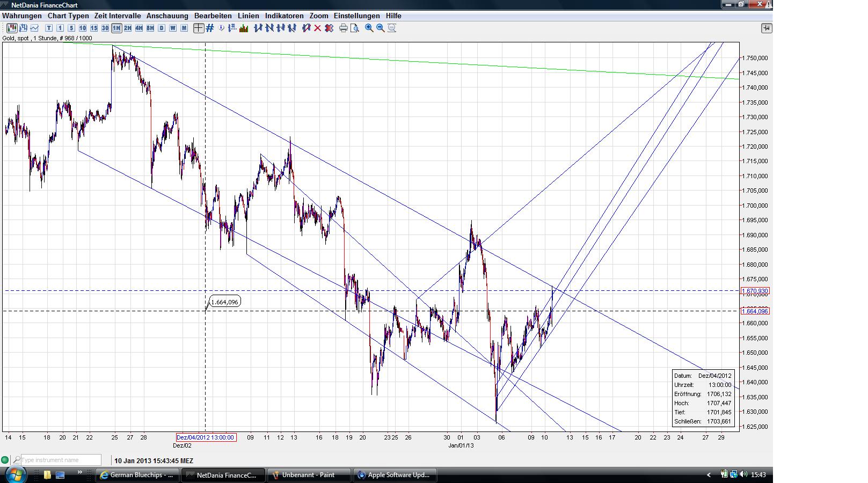The height and width of the screenshot is (483, 868).
Task: Click the line chart type icon
Action: (x=33, y=28)
